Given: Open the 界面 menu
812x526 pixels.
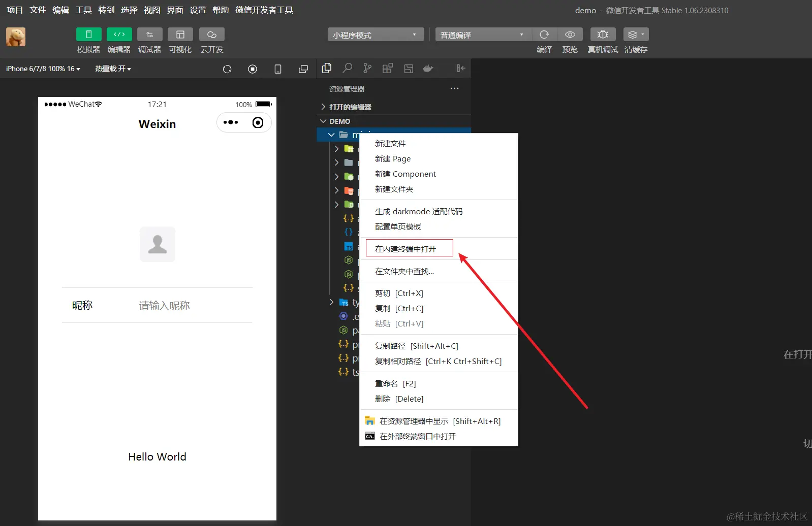Looking at the screenshot, I should coord(175,10).
